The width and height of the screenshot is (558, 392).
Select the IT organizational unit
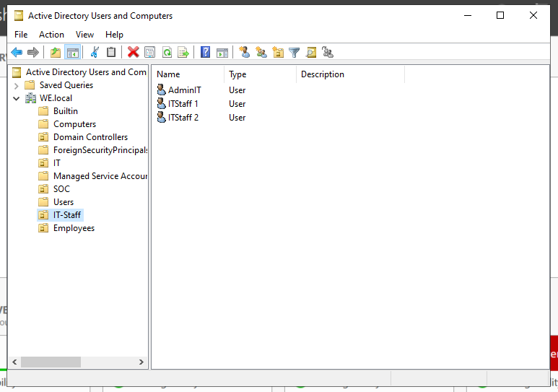pos(57,163)
